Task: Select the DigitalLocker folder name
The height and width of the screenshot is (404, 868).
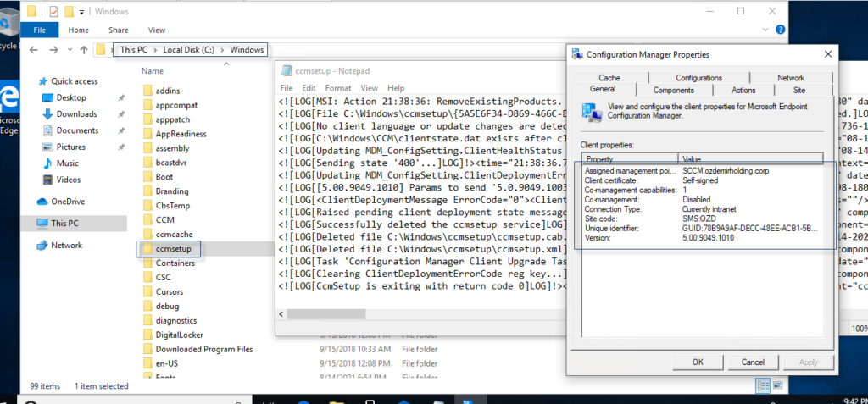Action: click(x=180, y=335)
